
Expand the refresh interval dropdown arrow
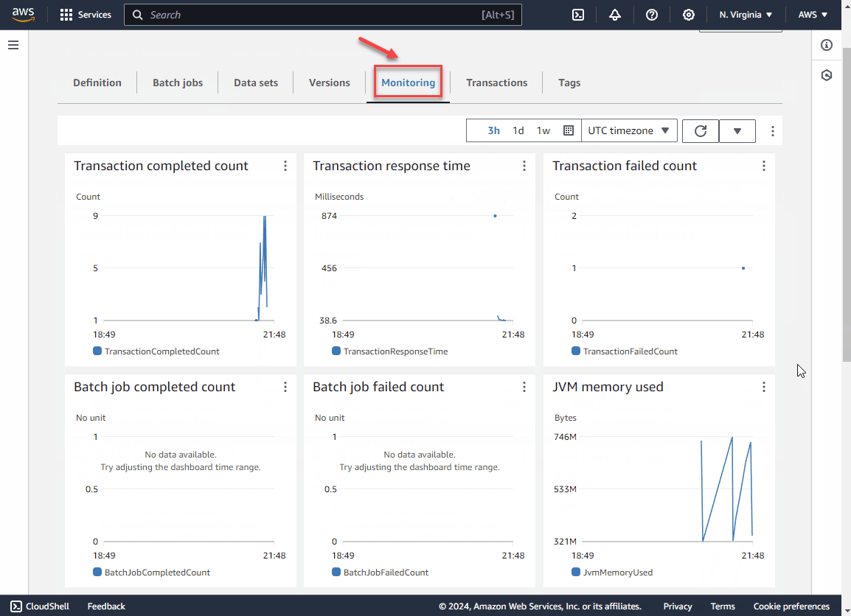pyautogui.click(x=737, y=131)
